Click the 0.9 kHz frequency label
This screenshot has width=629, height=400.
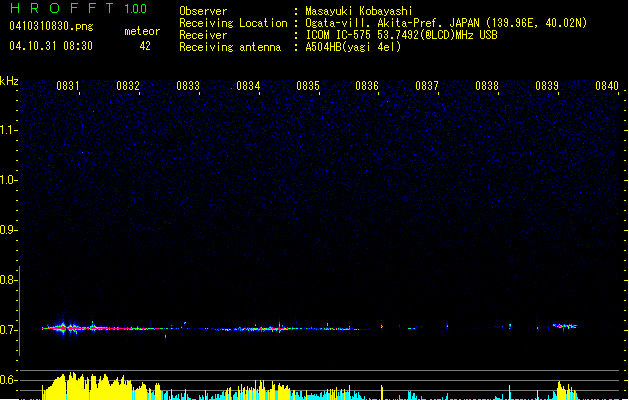tap(8, 230)
